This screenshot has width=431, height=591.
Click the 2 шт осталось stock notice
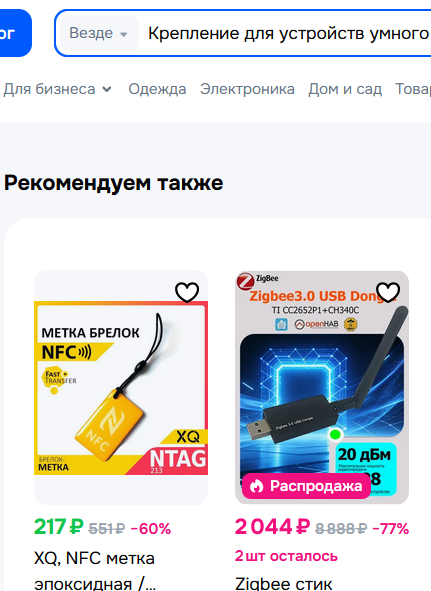pos(286,556)
